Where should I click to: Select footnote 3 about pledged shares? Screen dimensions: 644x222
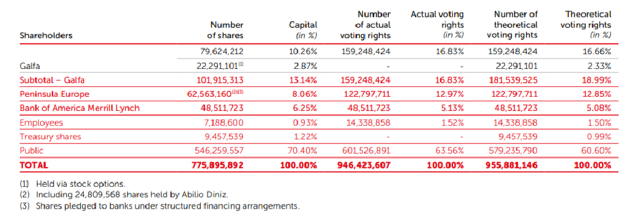(x=160, y=206)
